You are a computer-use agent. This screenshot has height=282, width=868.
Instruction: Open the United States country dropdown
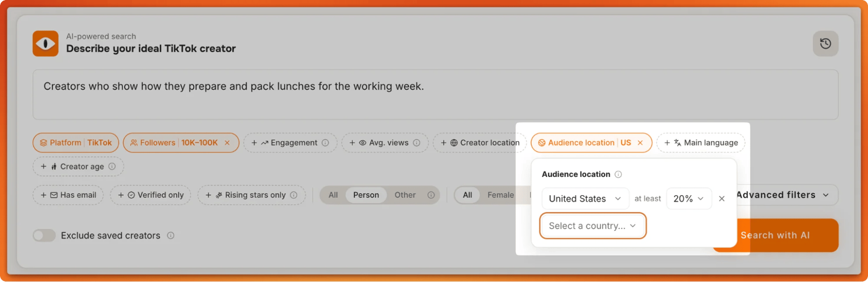pyautogui.click(x=585, y=199)
